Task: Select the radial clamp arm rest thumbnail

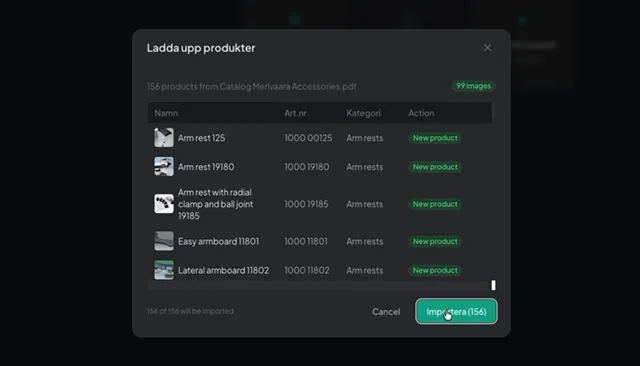Action: point(164,204)
